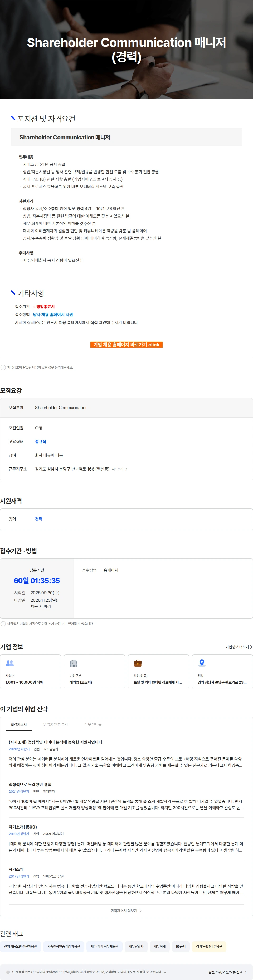Click the location pin icon in 위치 card

pos(202,663)
